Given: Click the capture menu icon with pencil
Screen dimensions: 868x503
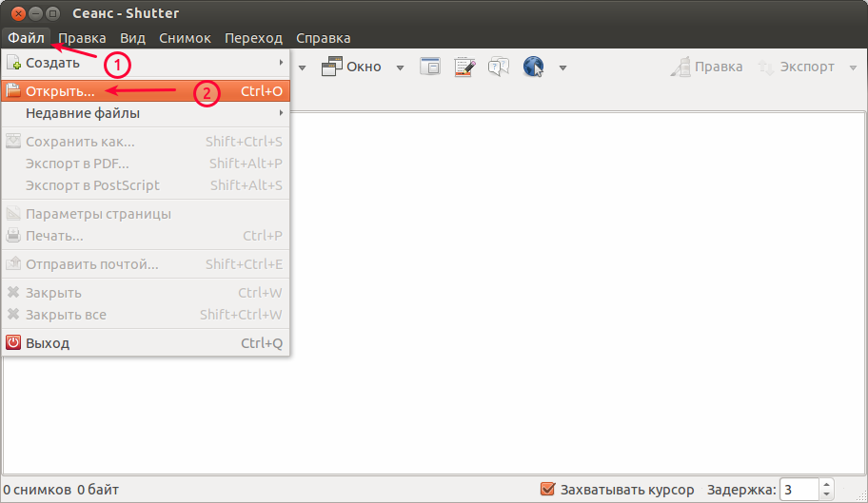Looking at the screenshot, I should click(x=464, y=67).
